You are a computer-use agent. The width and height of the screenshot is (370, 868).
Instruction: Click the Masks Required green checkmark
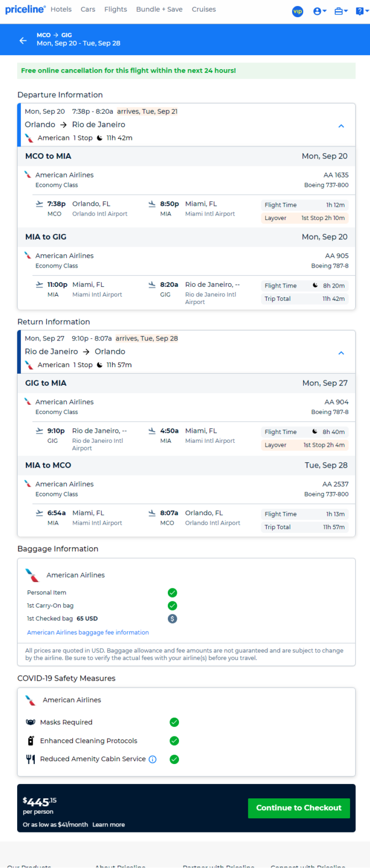[x=174, y=722]
